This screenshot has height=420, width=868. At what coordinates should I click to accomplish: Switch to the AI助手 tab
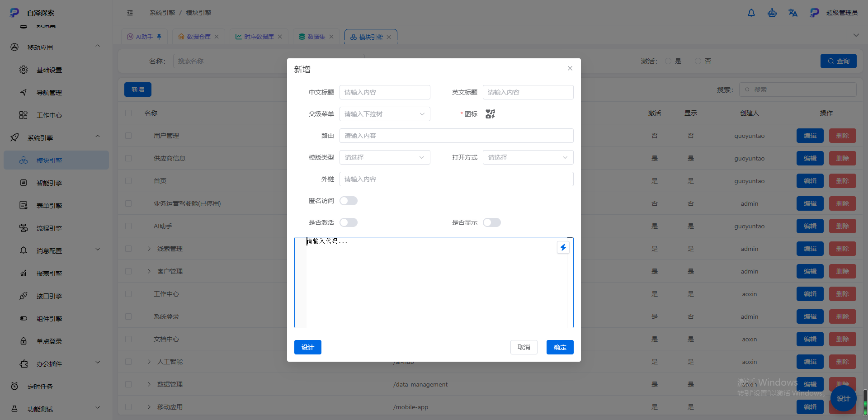tap(144, 37)
